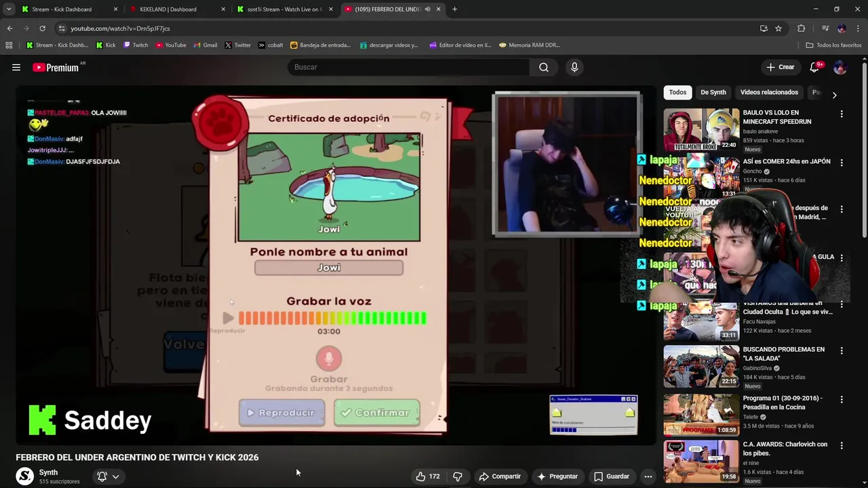Open cobalt bookmark
The image size is (868, 488).
tap(271, 45)
